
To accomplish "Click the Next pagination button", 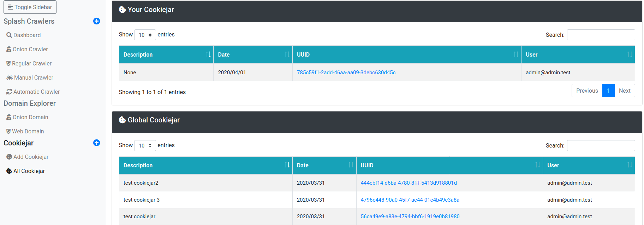I will [x=624, y=91].
